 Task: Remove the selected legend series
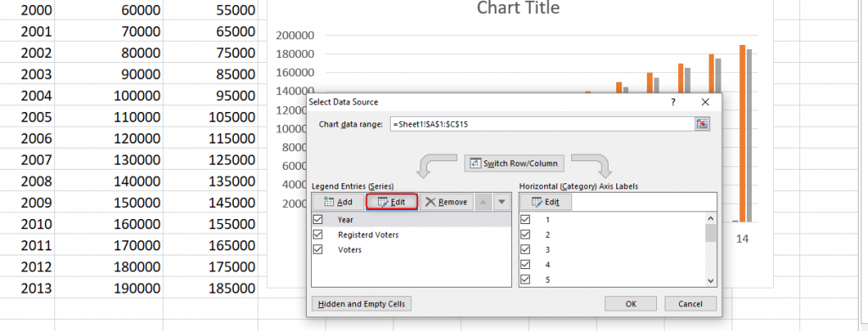(446, 202)
